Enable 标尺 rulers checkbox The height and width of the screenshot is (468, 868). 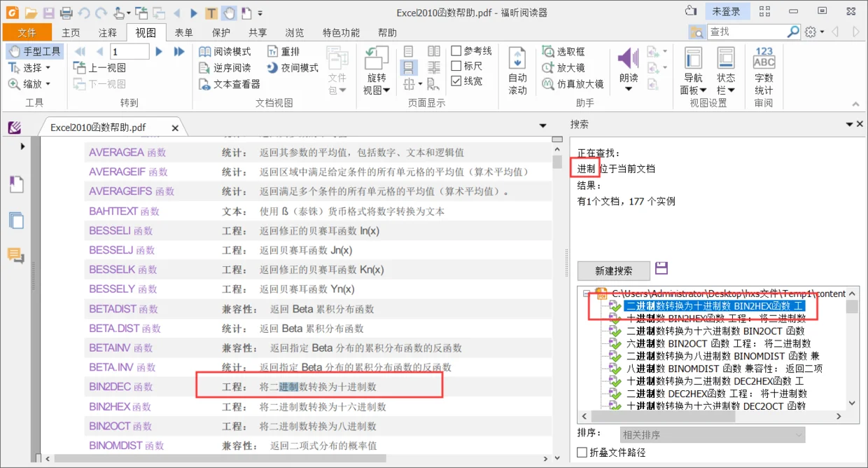[456, 66]
